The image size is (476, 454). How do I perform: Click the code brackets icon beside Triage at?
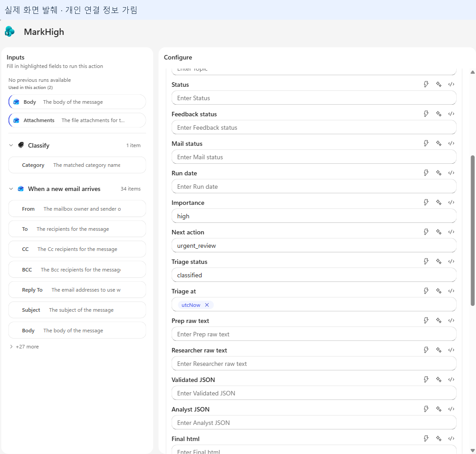pos(451,291)
